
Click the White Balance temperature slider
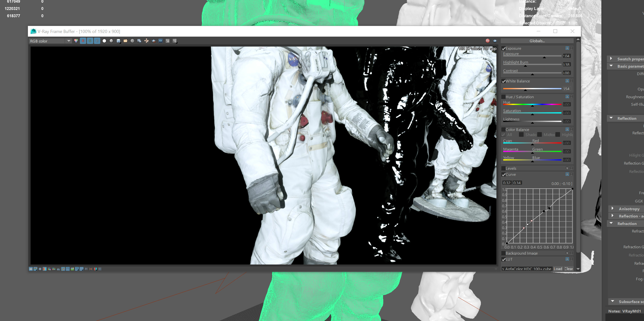(532, 89)
